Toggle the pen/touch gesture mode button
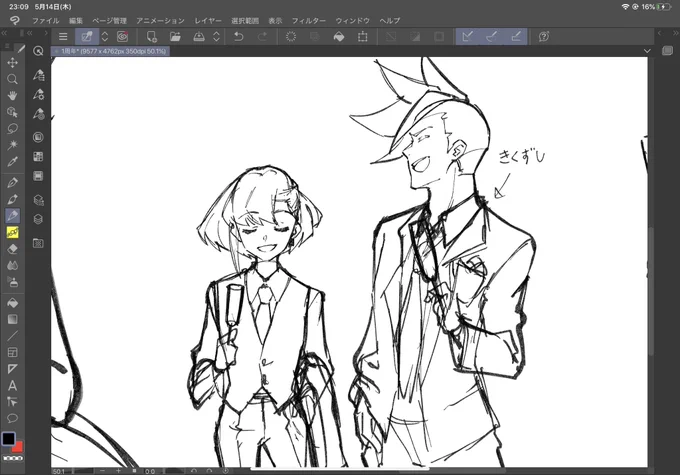 tap(87, 36)
